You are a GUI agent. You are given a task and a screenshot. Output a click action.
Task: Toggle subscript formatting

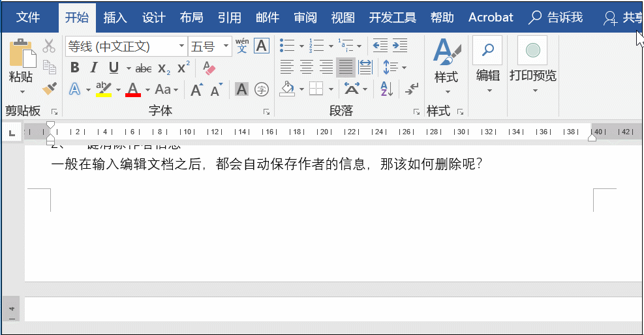point(164,68)
